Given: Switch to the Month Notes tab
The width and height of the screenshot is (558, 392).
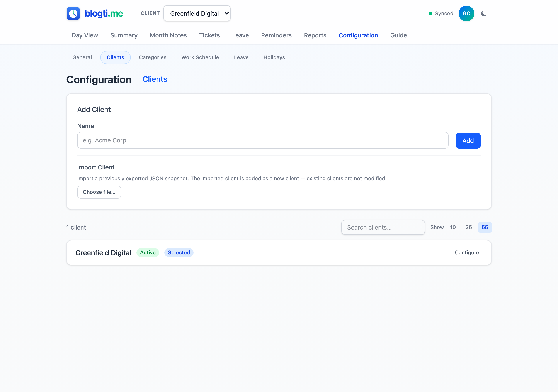Looking at the screenshot, I should click(168, 35).
